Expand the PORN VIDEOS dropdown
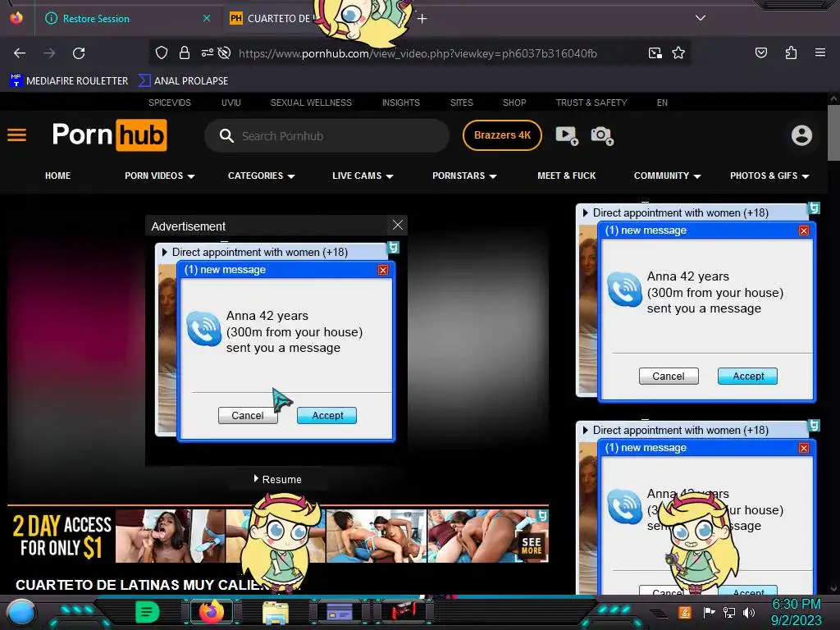840x630 pixels. pyautogui.click(x=160, y=176)
